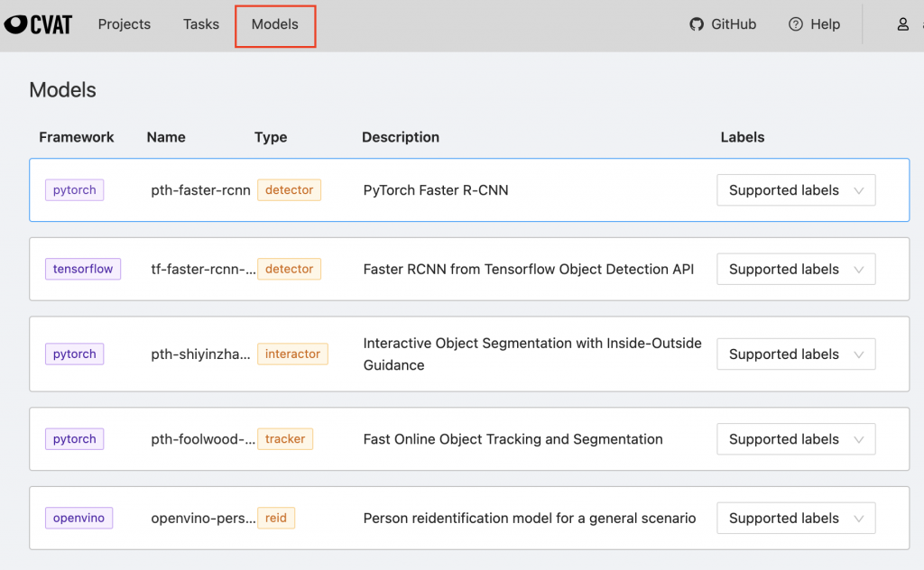Open the GitHub link text
This screenshot has width=924, height=570.
(733, 24)
